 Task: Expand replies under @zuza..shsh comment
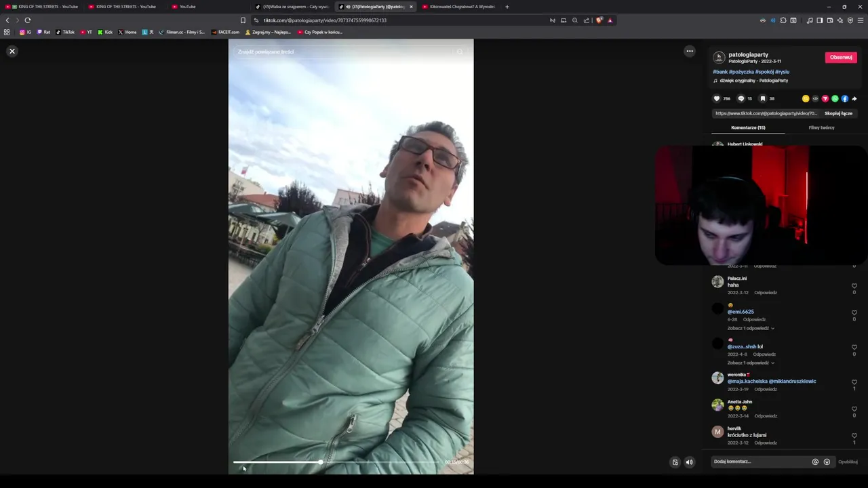751,363
